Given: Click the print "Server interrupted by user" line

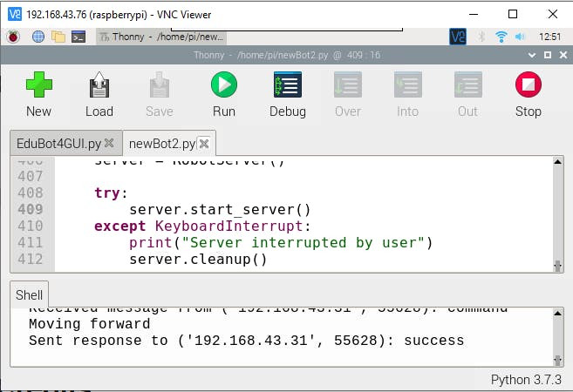Looking at the screenshot, I should click(281, 243).
